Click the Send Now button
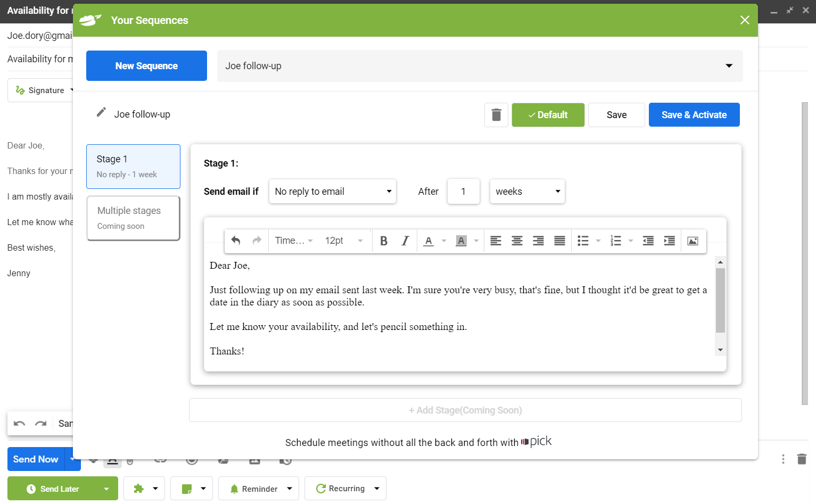The image size is (816, 504). pyautogui.click(x=36, y=459)
